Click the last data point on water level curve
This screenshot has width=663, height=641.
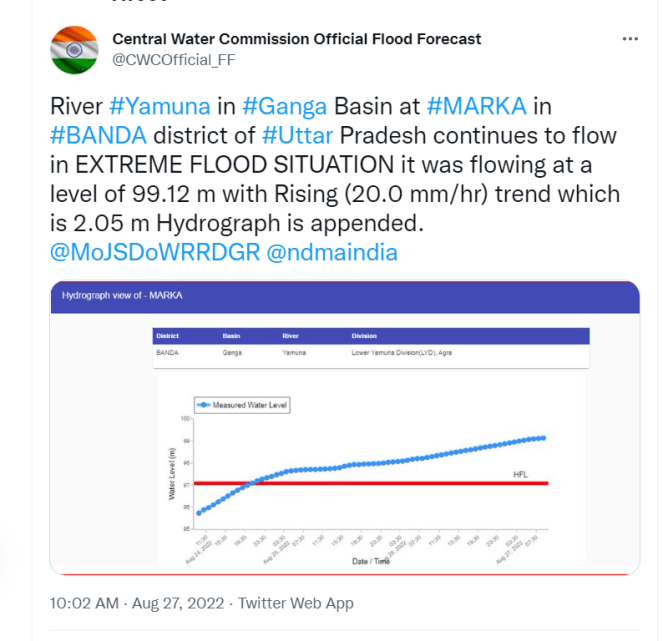point(543,437)
